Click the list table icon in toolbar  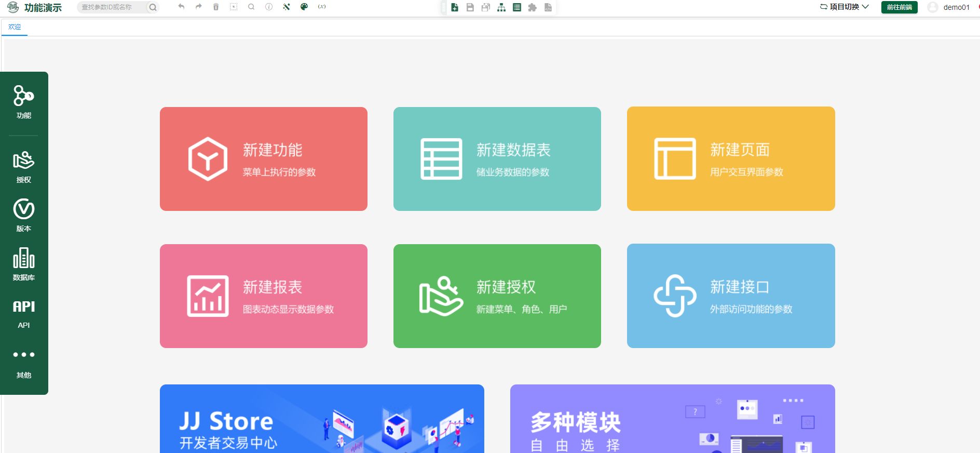tap(517, 7)
